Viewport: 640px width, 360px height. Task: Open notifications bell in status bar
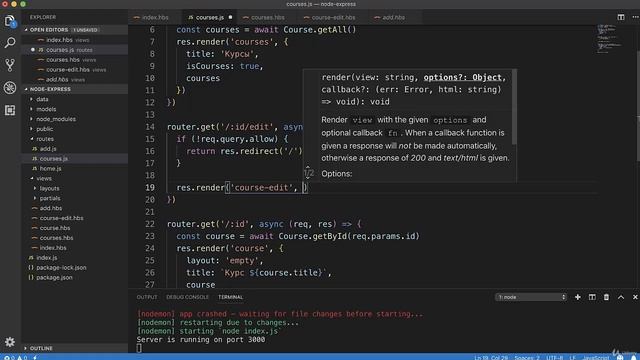634,358
